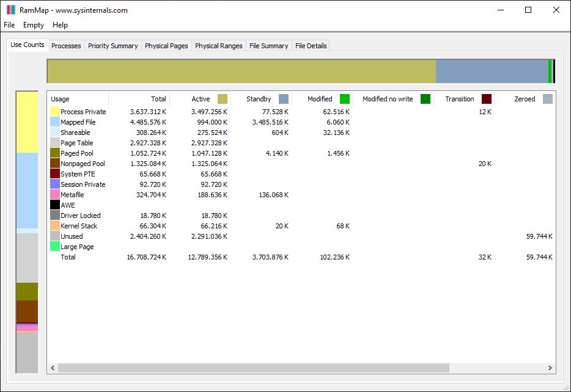Click the Mapped File standby value 3.485.516 K
This screenshot has width=571, height=392.
[270, 122]
